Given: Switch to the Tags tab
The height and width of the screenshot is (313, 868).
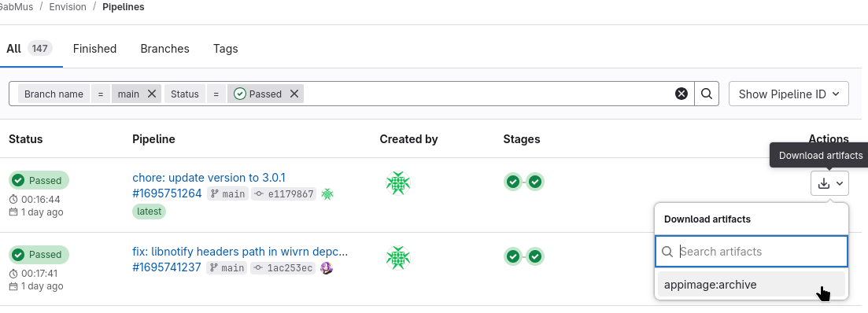Looking at the screenshot, I should point(225,49).
